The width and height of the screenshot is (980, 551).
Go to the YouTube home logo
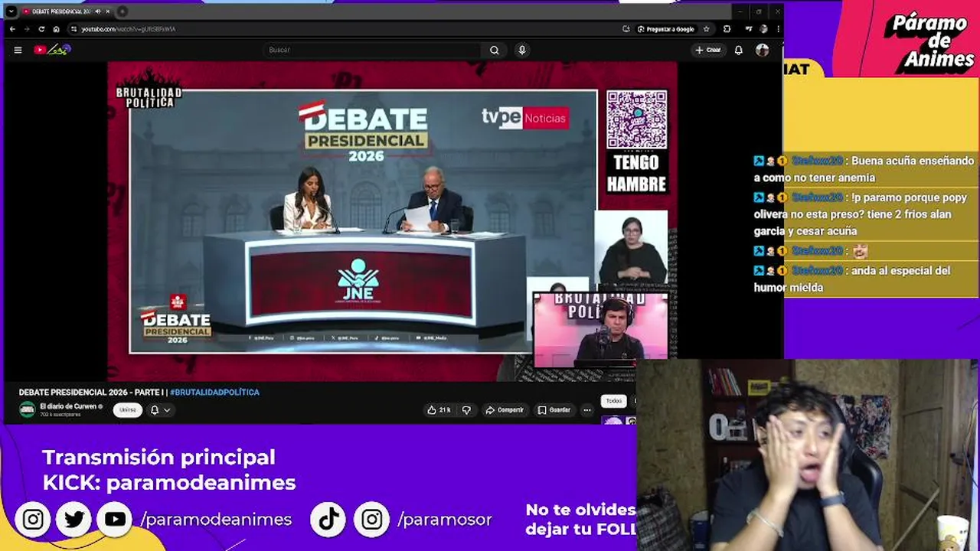(x=52, y=50)
